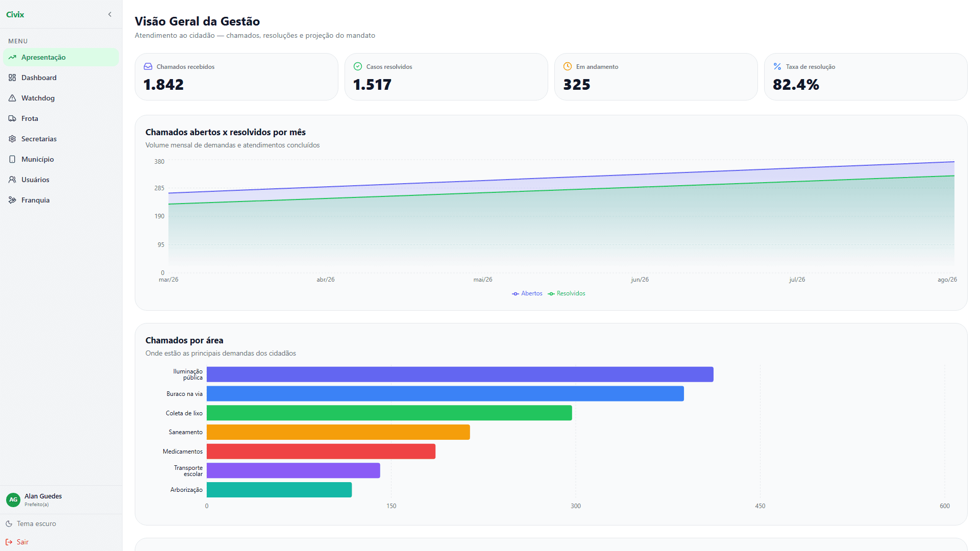Click the Franquia icon in the sidebar
The width and height of the screenshot is (980, 551).
pos(12,200)
